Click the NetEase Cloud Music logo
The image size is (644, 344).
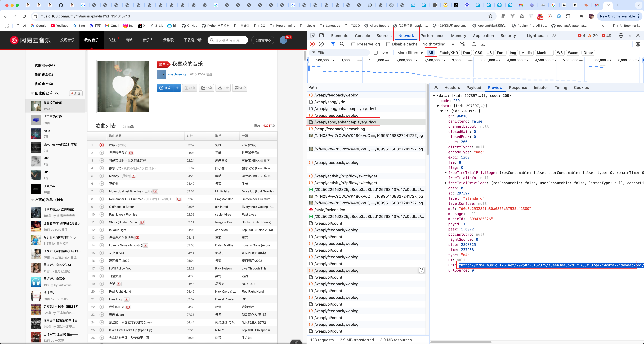pos(30,40)
